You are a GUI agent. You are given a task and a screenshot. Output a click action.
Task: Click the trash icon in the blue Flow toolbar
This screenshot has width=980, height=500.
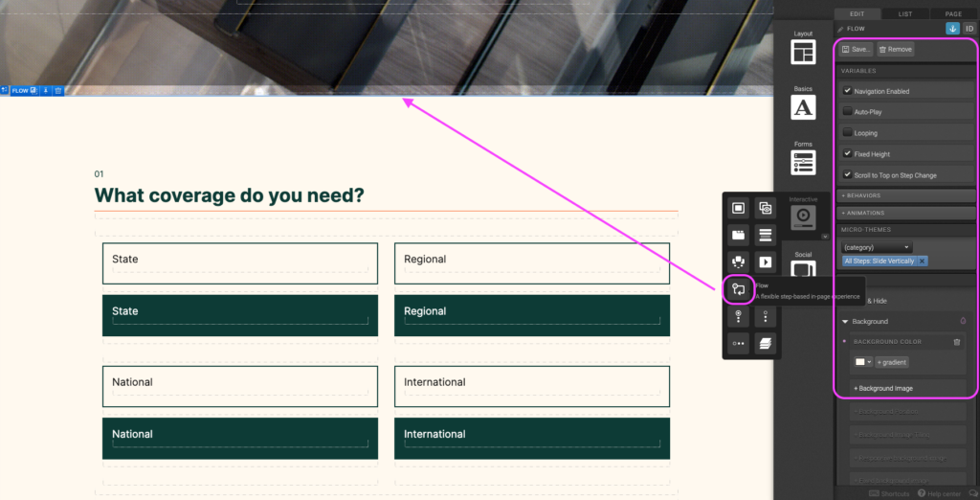pos(58,91)
